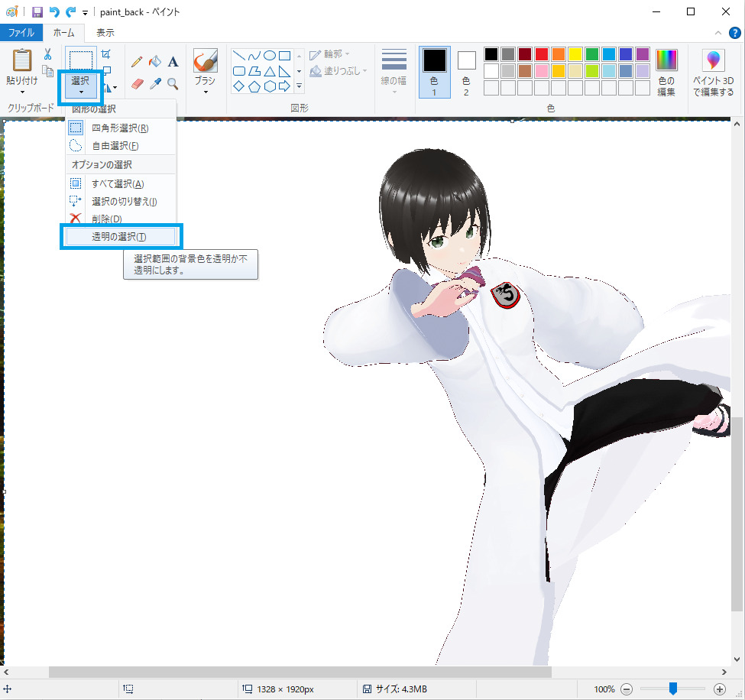
Task: Click the Undo arrow in title bar
Action: (x=54, y=12)
